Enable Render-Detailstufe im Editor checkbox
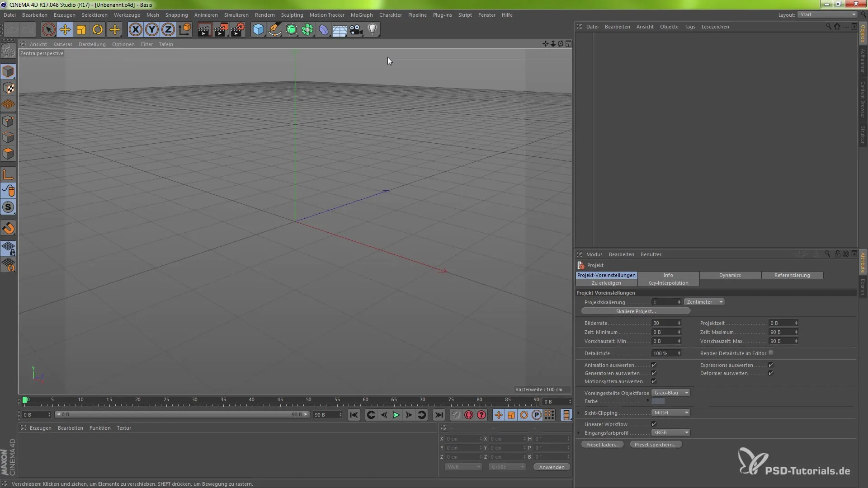The image size is (868, 488). (x=771, y=353)
